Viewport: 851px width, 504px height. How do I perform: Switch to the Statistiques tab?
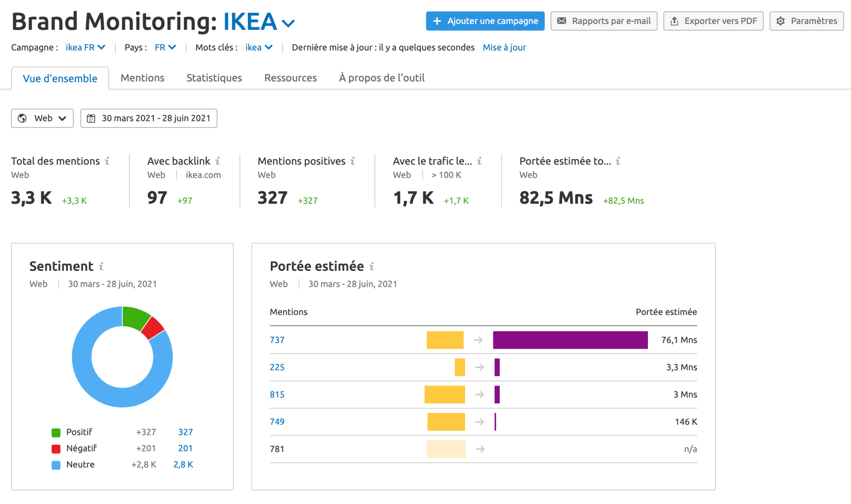(x=214, y=78)
